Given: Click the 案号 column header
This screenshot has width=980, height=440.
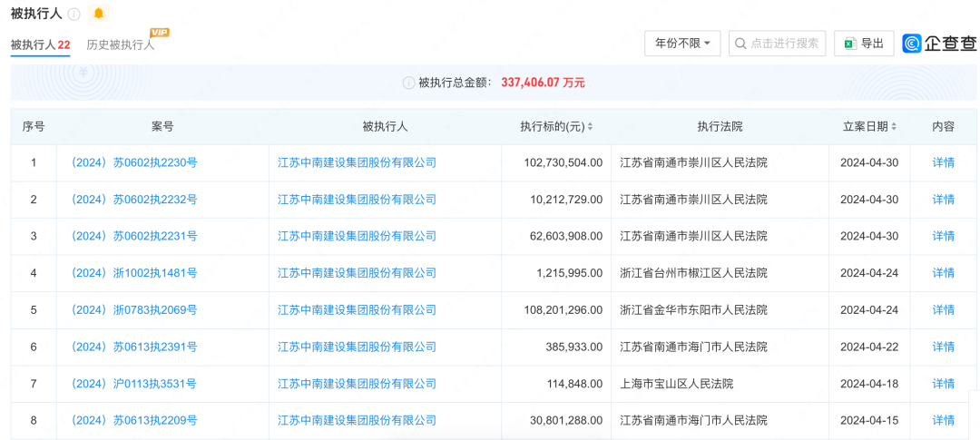Looking at the screenshot, I should click(162, 127).
